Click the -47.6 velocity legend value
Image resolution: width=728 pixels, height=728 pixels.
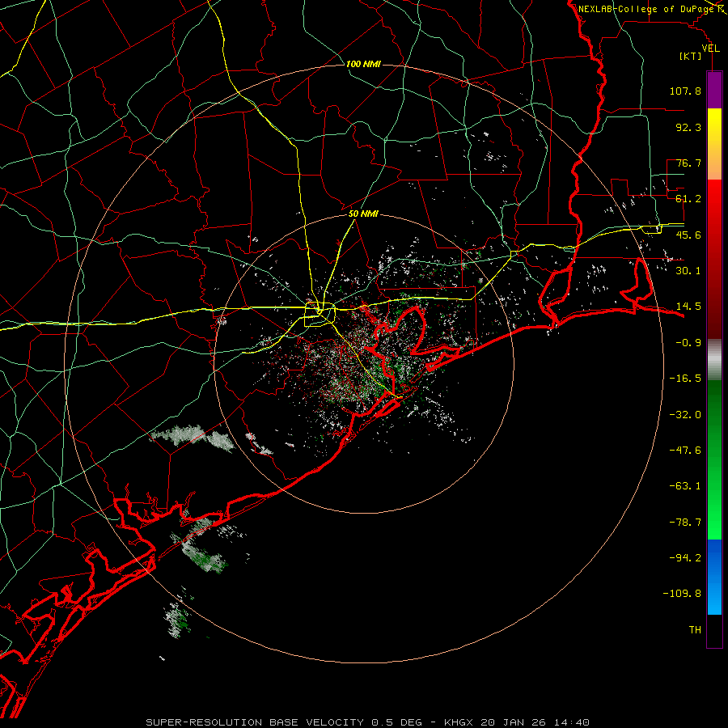(685, 451)
